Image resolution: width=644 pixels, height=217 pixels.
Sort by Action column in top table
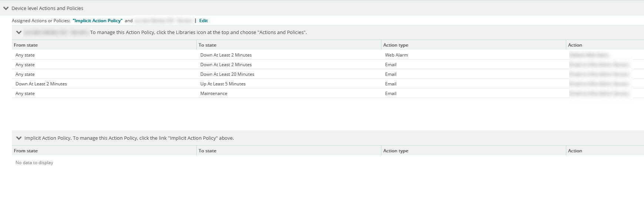[x=575, y=45]
